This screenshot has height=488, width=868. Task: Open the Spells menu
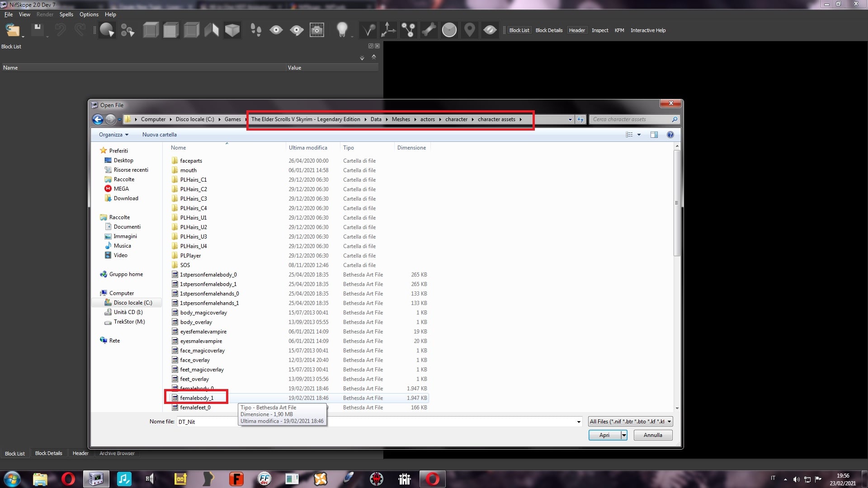[66, 14]
